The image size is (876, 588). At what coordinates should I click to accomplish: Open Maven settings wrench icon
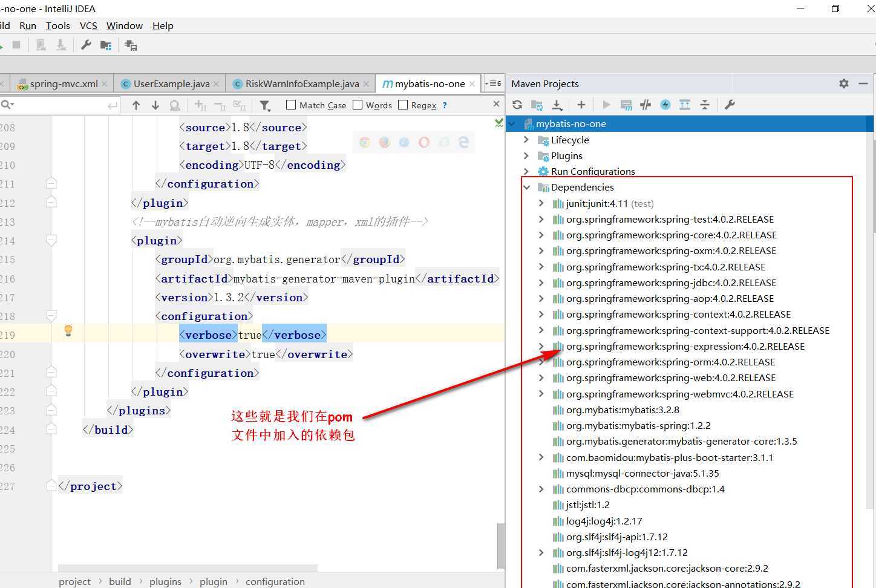click(730, 105)
